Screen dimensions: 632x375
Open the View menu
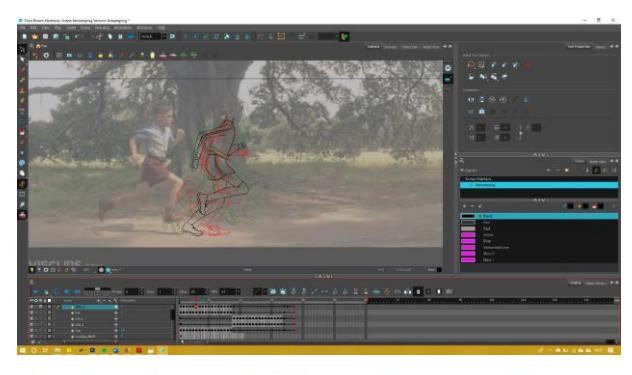[46, 28]
